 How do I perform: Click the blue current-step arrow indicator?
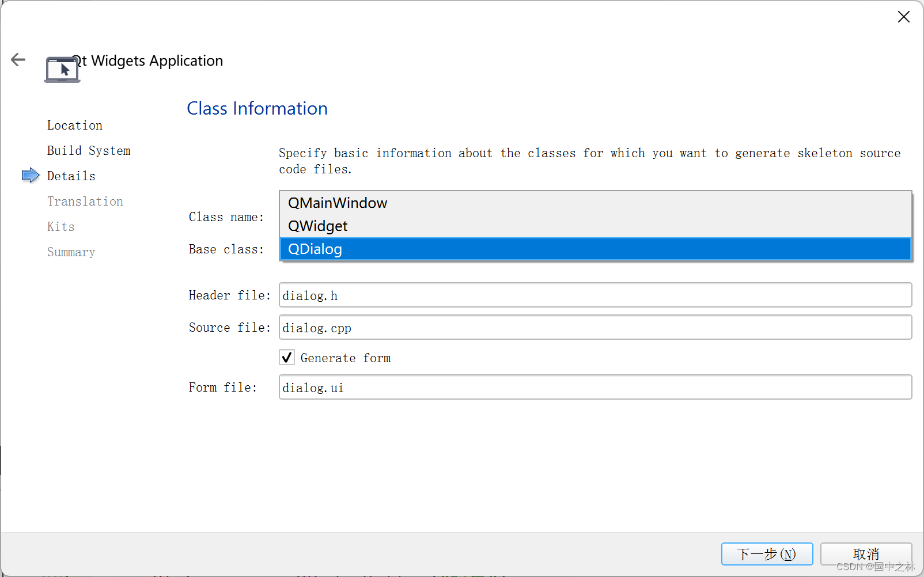(31, 175)
